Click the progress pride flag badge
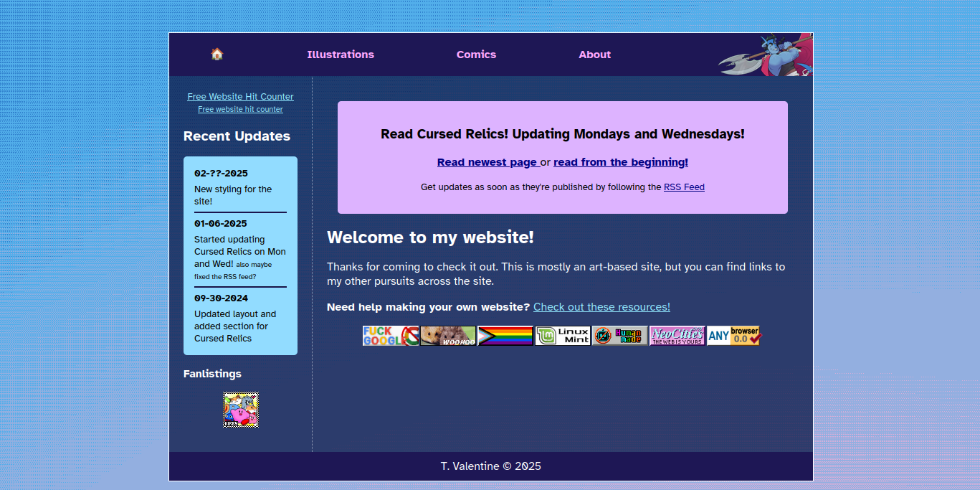Viewport: 980px width, 490px height. (x=505, y=336)
